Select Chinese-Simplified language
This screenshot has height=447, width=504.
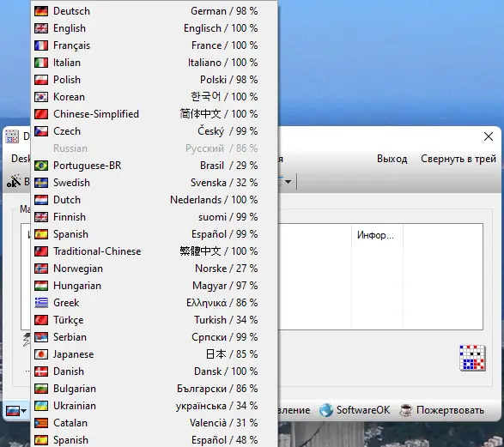pyautogui.click(x=154, y=114)
